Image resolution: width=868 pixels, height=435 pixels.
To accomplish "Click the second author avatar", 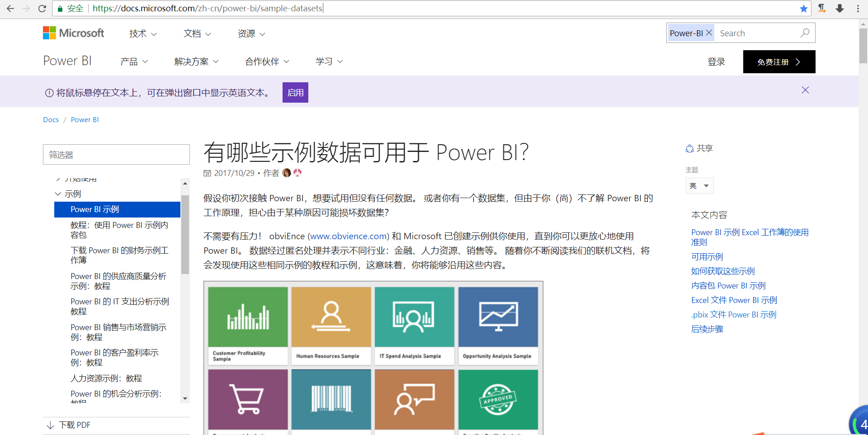I will 297,173.
